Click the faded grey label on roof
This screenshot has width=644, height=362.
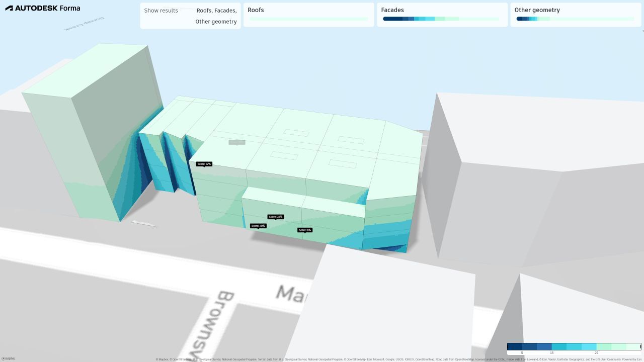click(237, 142)
